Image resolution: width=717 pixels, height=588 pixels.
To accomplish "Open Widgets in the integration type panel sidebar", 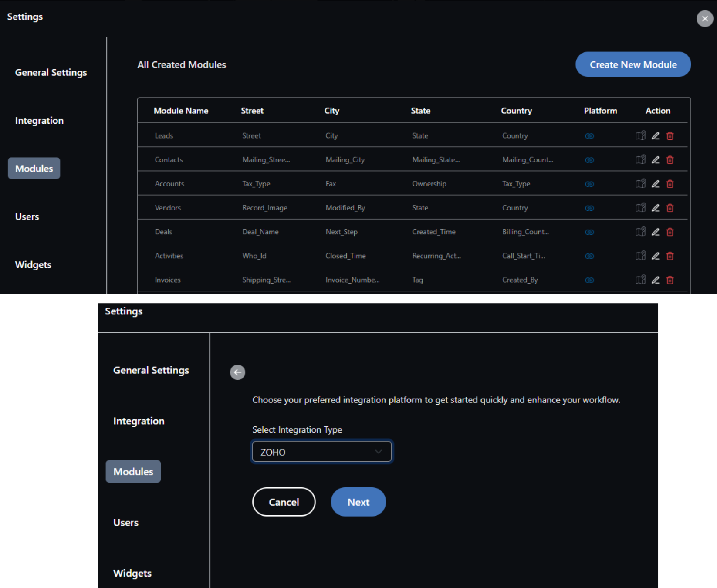I will pyautogui.click(x=132, y=573).
